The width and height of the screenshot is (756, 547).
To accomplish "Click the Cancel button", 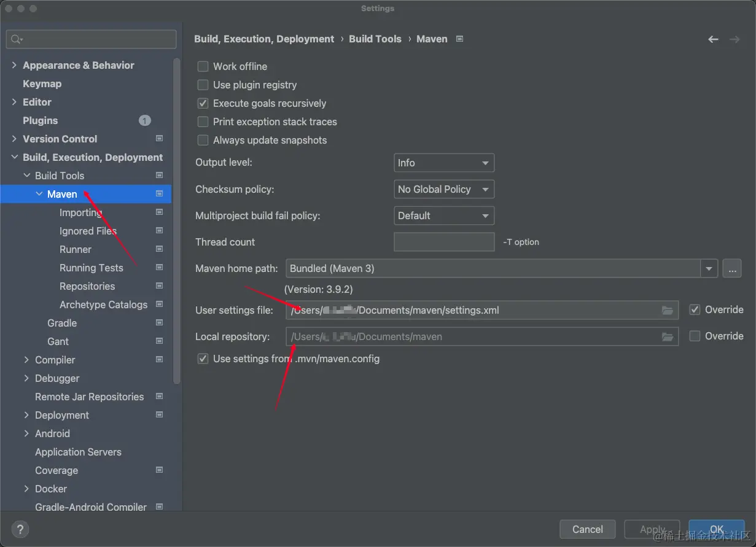I will click(588, 529).
